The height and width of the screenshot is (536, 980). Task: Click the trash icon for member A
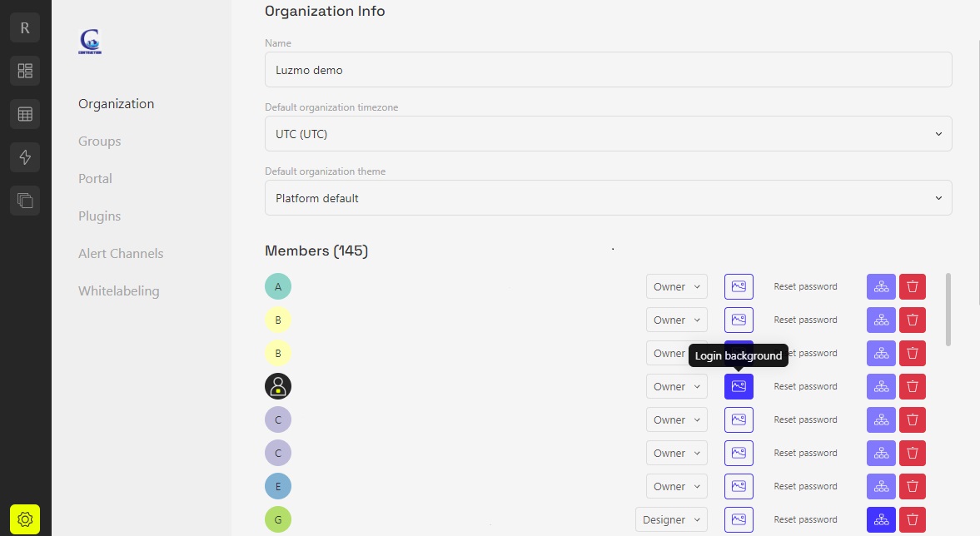pos(913,286)
